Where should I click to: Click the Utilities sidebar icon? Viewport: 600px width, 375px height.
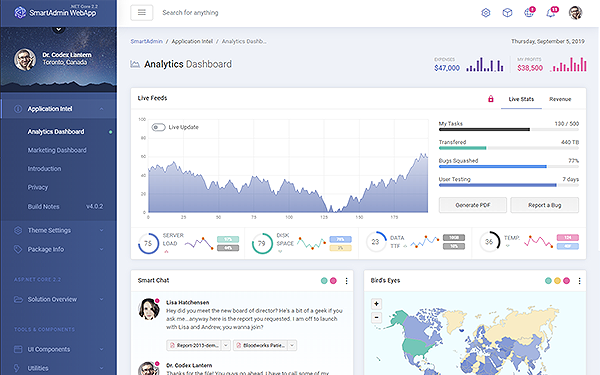click(x=17, y=368)
